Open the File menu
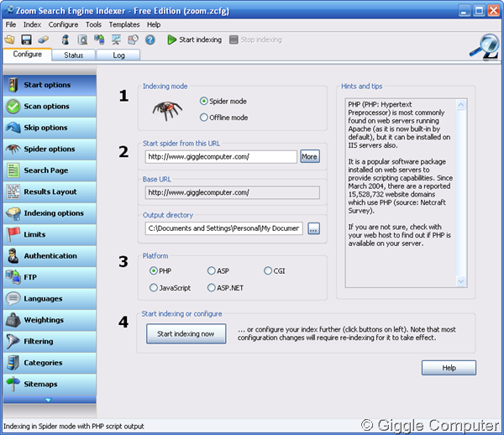 (x=11, y=24)
